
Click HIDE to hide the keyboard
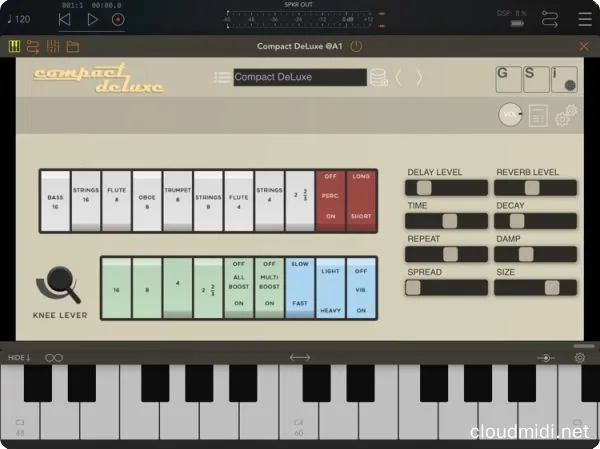coord(19,358)
